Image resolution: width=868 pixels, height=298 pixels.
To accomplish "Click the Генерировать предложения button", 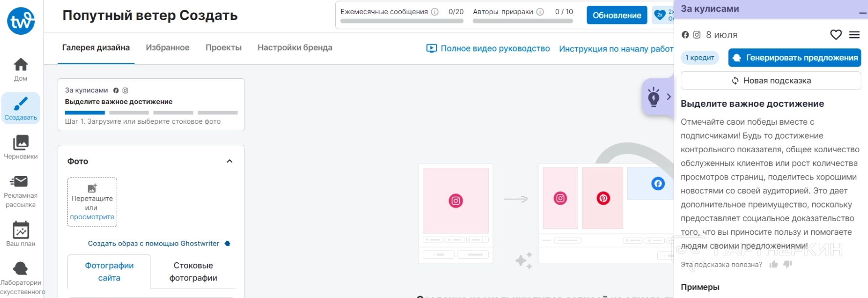I will click(794, 58).
